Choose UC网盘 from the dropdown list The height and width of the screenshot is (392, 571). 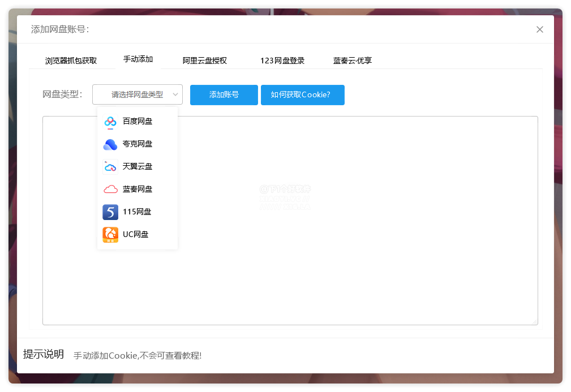click(x=136, y=234)
